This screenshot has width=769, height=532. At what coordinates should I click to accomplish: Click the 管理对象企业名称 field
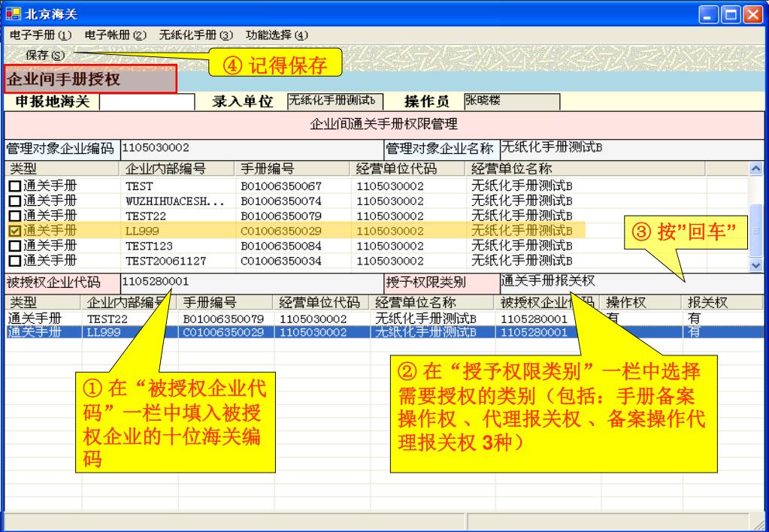point(631,149)
